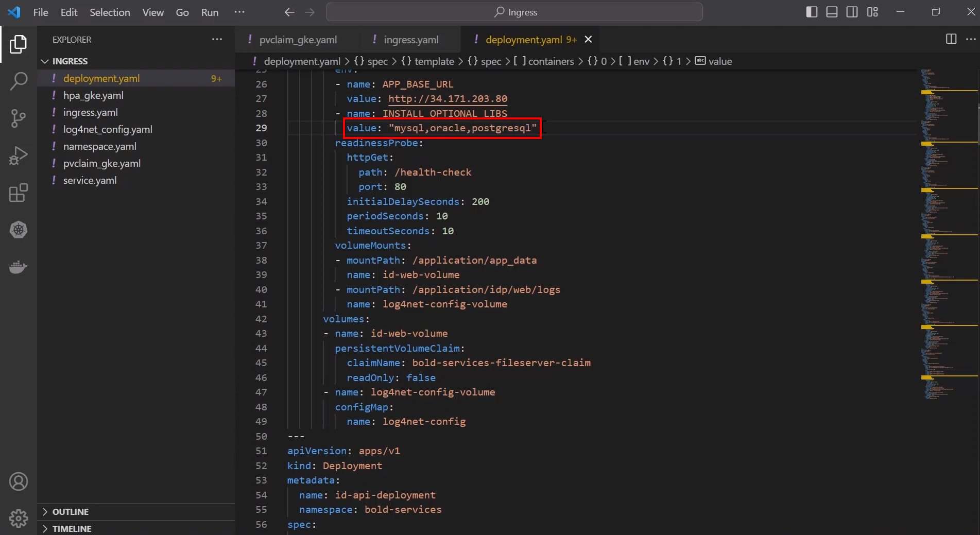Open the View menu

tap(153, 12)
